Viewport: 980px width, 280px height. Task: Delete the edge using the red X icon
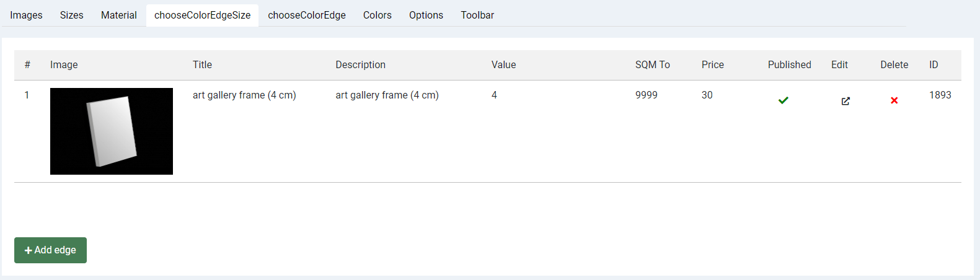pyautogui.click(x=894, y=100)
